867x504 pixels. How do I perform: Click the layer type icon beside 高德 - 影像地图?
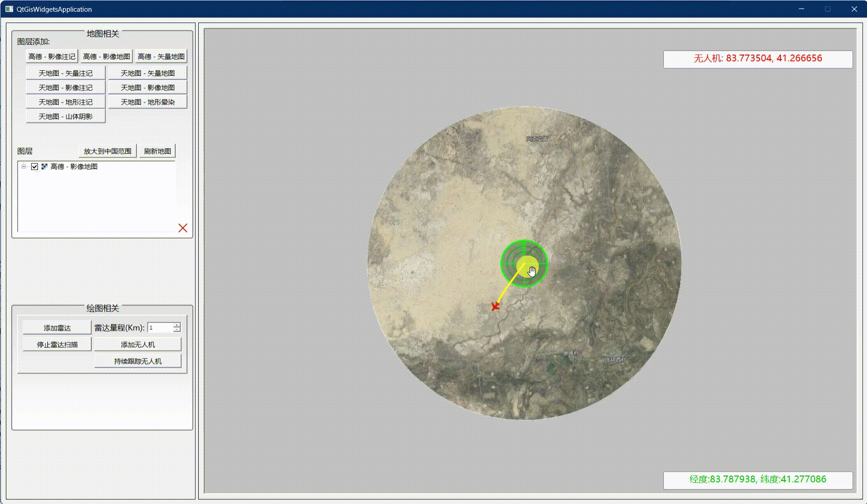[x=44, y=167]
